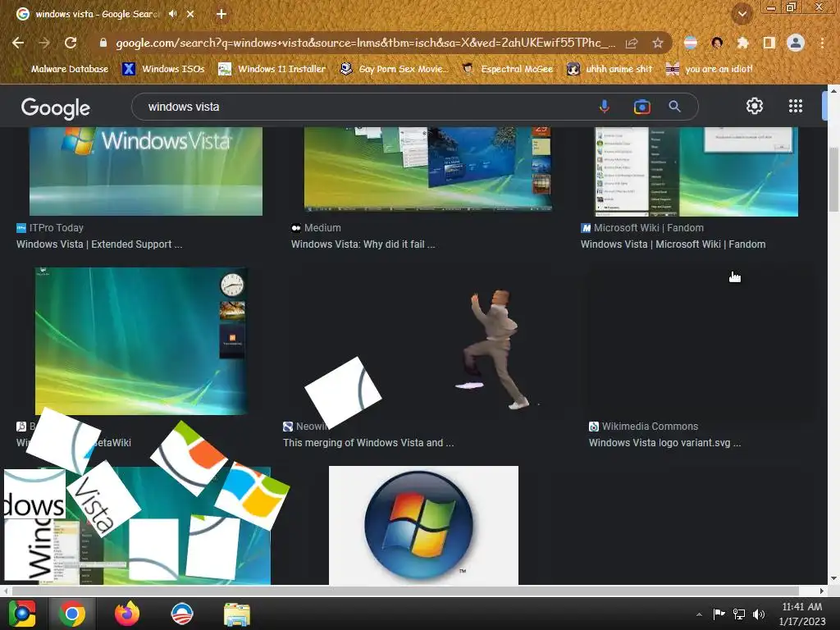Open the you are an idiot! bookmark
The image size is (840, 630).
tap(710, 69)
